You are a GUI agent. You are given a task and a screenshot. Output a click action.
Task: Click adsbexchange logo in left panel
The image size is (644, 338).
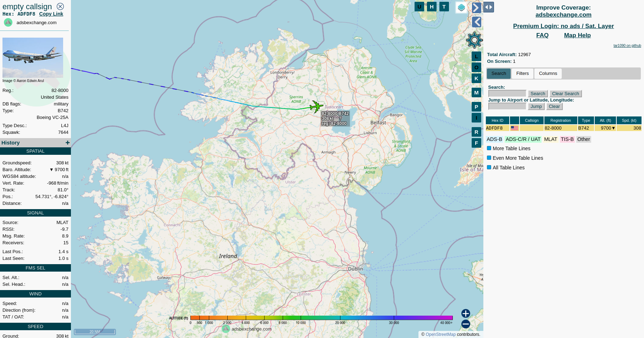tap(8, 22)
